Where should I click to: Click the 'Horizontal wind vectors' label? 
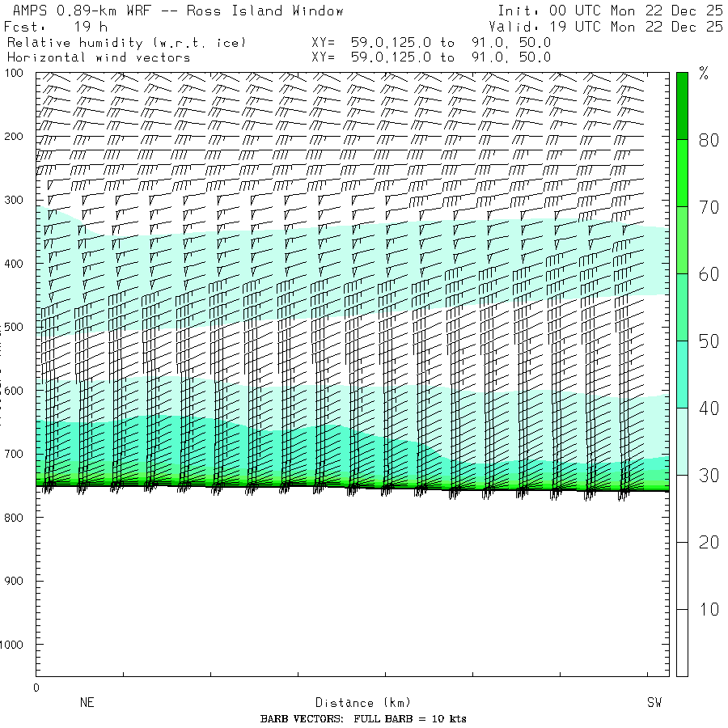click(99, 57)
